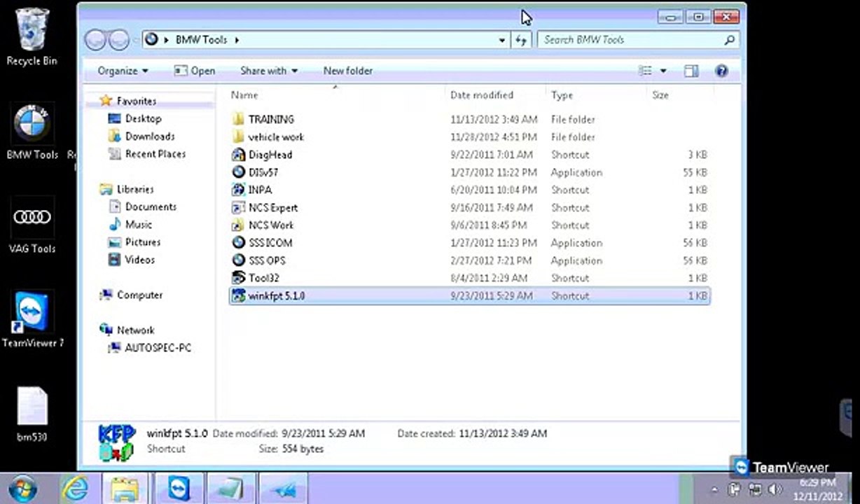Click the explorer help icon
The height and width of the screenshot is (504, 860).
[721, 71]
